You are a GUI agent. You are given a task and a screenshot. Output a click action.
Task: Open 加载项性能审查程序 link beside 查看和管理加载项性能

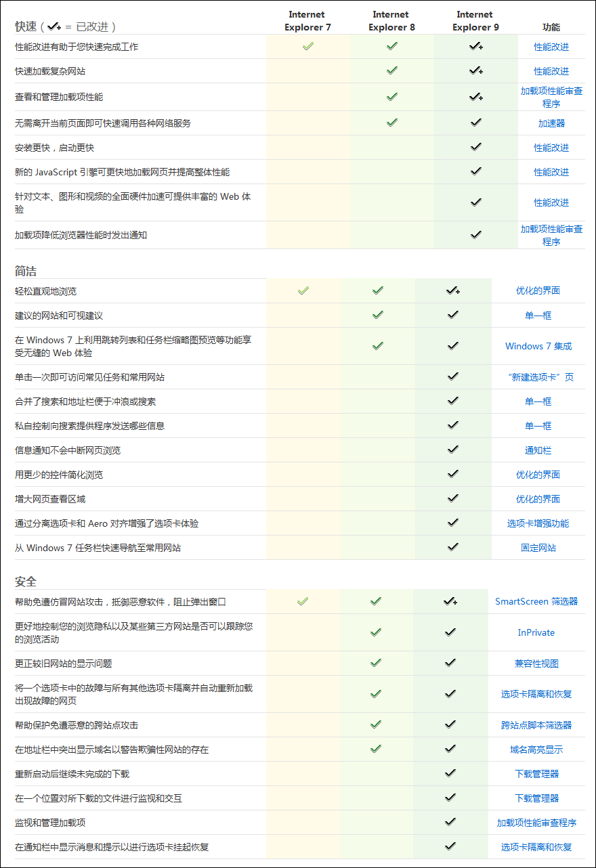pos(551,97)
